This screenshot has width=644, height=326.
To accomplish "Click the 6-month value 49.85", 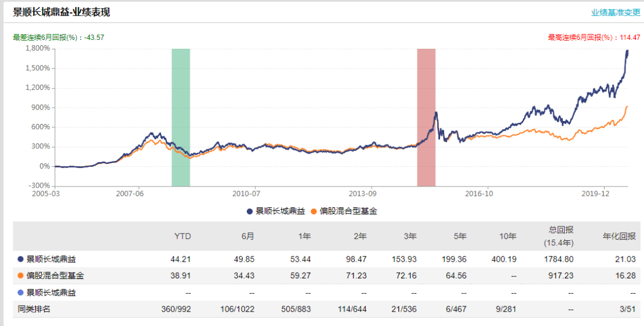I will [x=244, y=259].
